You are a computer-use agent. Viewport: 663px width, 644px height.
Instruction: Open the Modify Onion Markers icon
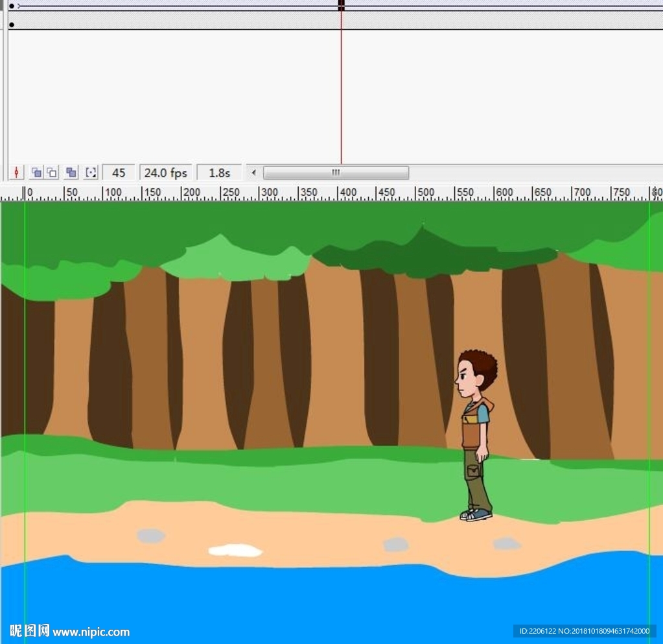[x=91, y=173]
